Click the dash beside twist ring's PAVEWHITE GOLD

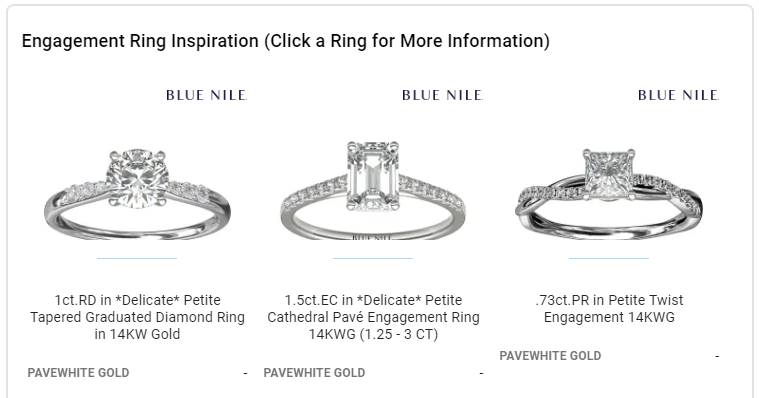(717, 356)
